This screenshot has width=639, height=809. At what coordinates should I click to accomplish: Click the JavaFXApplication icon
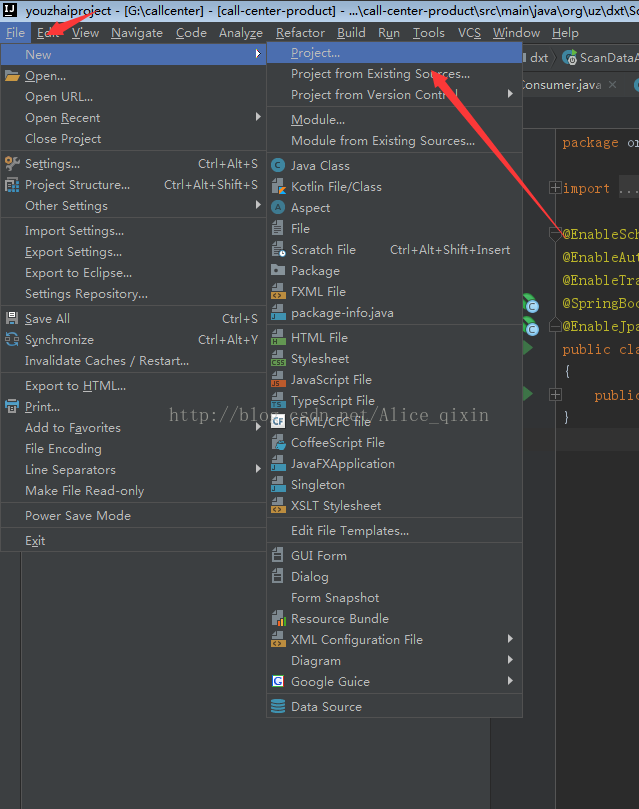278,464
